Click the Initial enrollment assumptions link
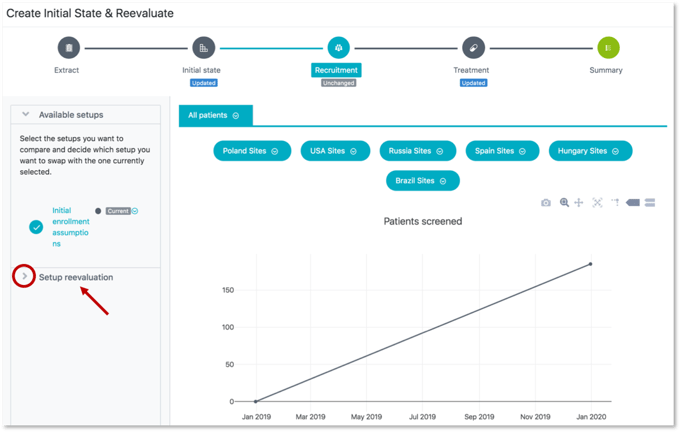The width and height of the screenshot is (680, 433). [70, 227]
